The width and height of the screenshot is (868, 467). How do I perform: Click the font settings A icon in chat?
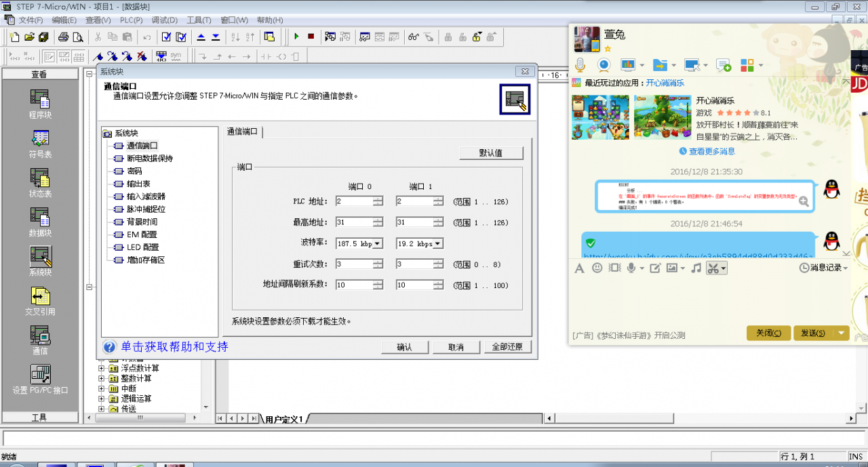tap(579, 268)
